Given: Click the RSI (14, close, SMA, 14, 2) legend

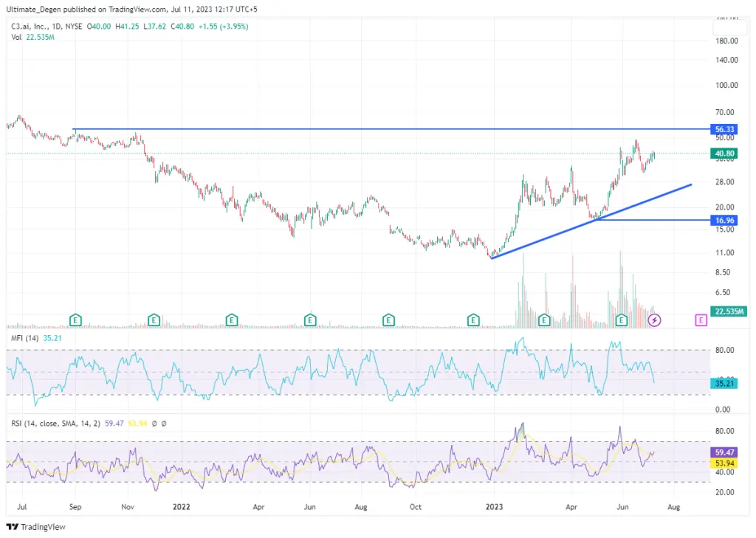Looking at the screenshot, I should click(x=56, y=424).
